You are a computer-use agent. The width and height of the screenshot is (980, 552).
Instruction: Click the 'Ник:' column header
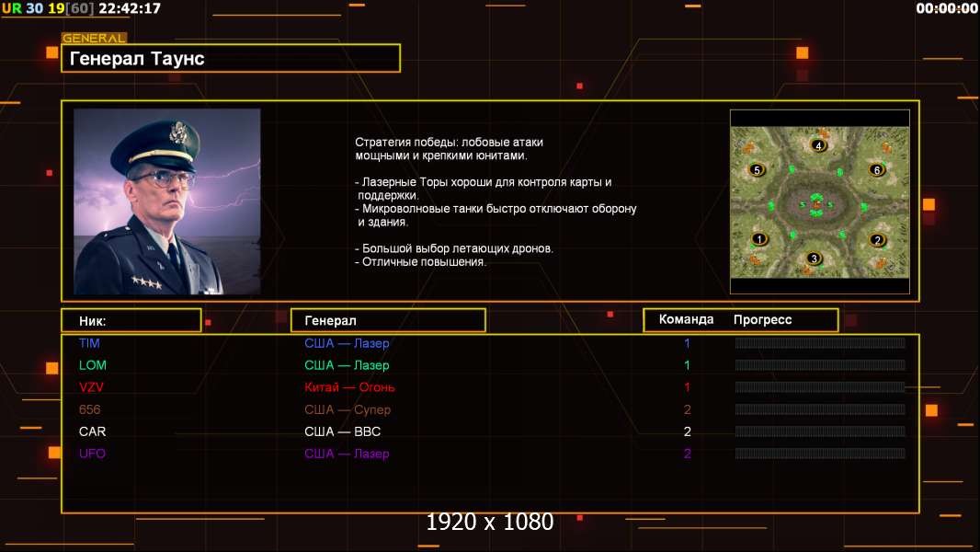click(x=131, y=320)
